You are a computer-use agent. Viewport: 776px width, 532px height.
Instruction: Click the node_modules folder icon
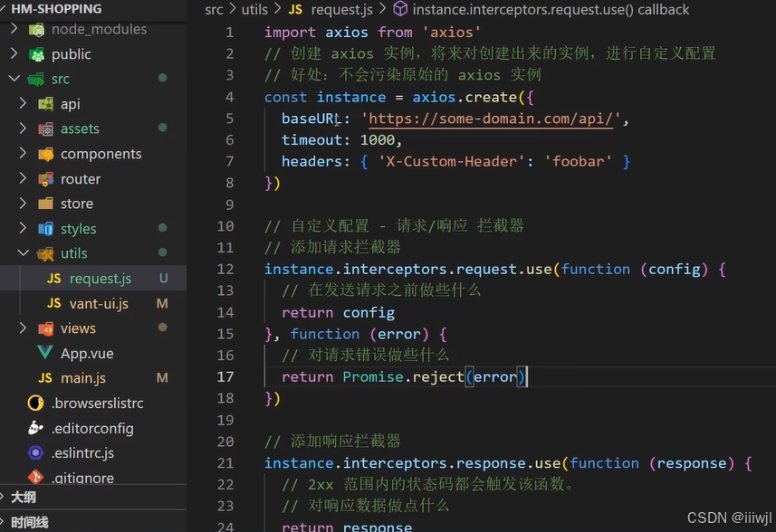[36, 30]
